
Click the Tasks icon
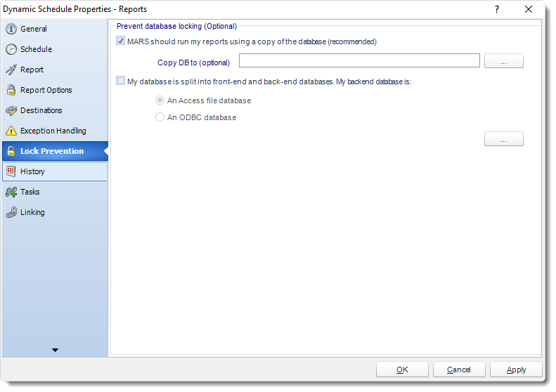(x=11, y=192)
